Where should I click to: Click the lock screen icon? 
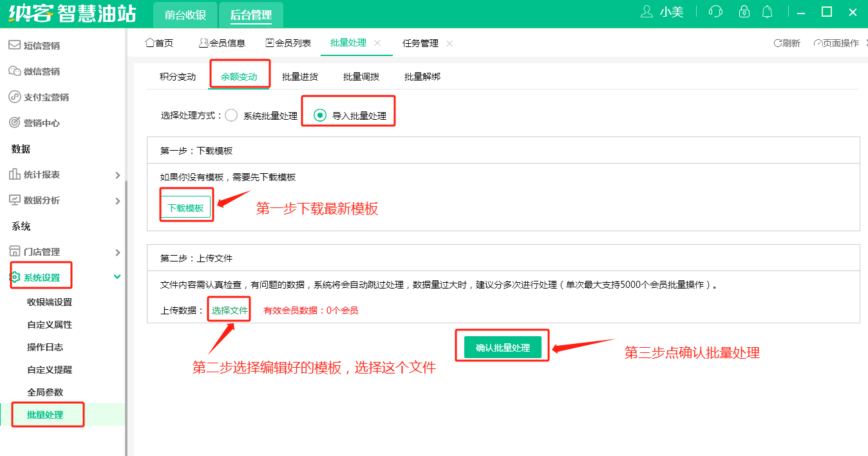[744, 12]
